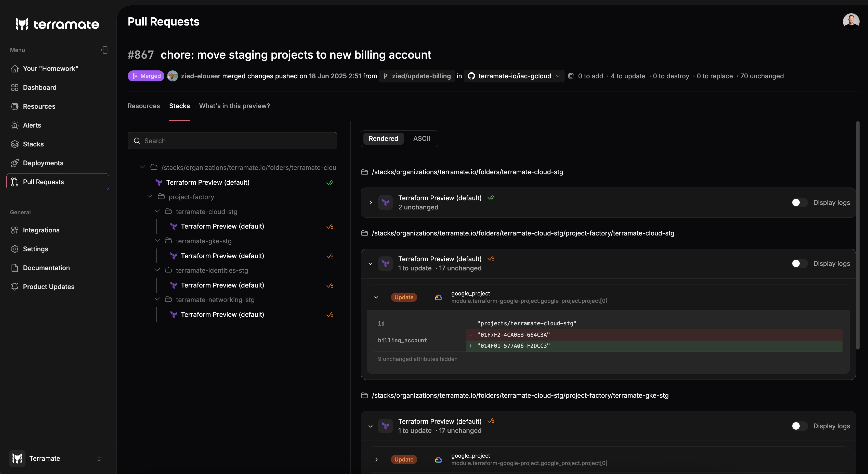Click the Merged status badge
This screenshot has height=474, width=868.
pyautogui.click(x=146, y=76)
